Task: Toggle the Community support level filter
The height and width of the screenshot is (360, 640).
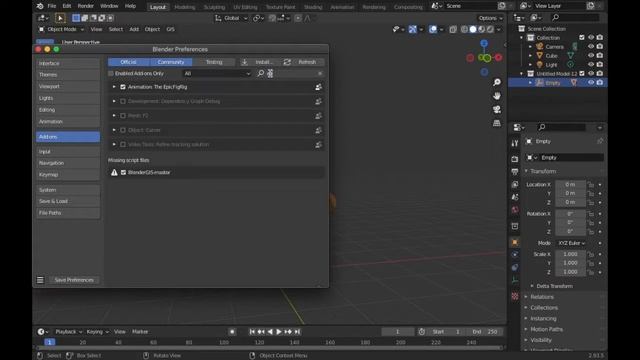Action: pyautogui.click(x=171, y=62)
